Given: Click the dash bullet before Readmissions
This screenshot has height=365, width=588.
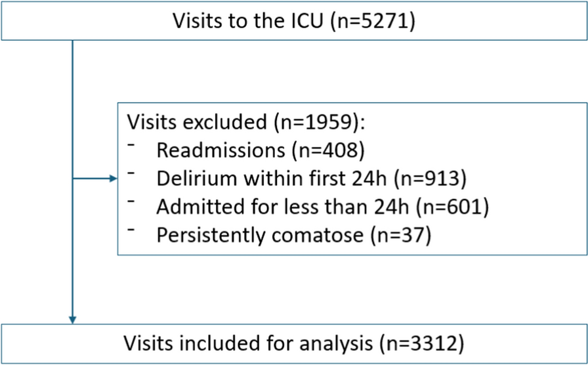Looking at the screenshot, I should [x=132, y=145].
